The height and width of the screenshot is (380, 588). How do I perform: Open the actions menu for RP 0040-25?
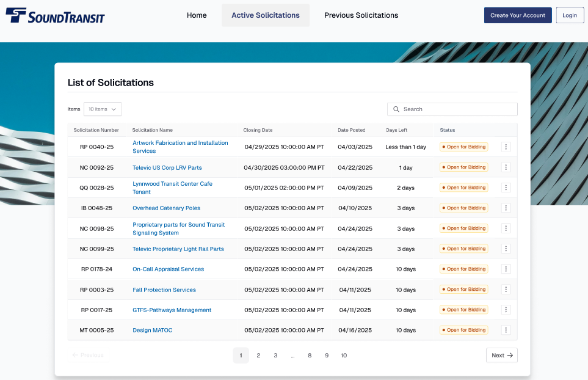506,147
